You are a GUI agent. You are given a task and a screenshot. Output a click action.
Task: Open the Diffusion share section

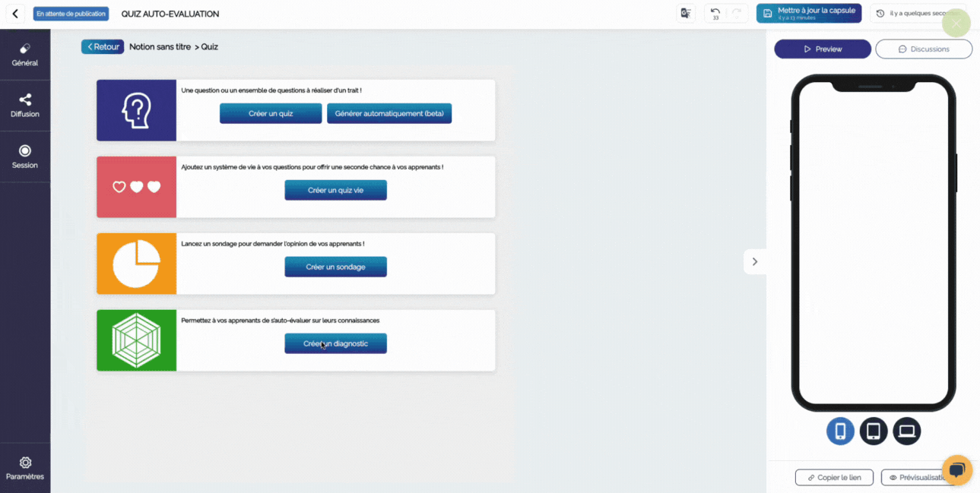[25, 106]
